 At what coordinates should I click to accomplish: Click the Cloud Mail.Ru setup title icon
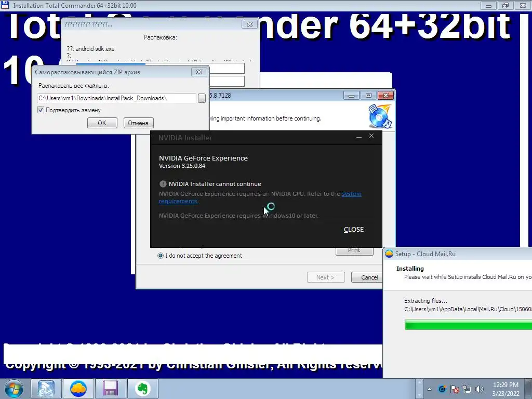point(389,254)
